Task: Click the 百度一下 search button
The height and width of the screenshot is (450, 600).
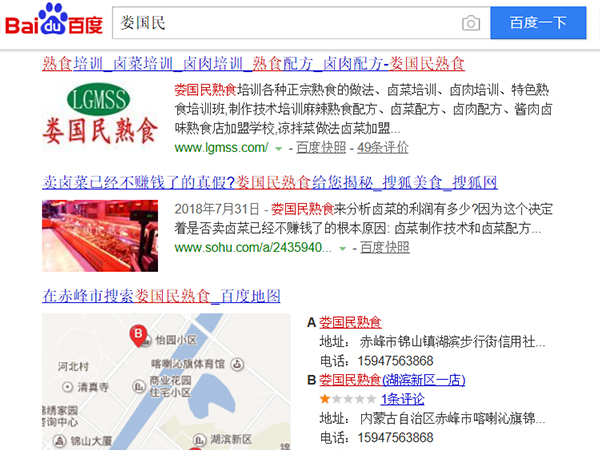Action: click(x=538, y=23)
